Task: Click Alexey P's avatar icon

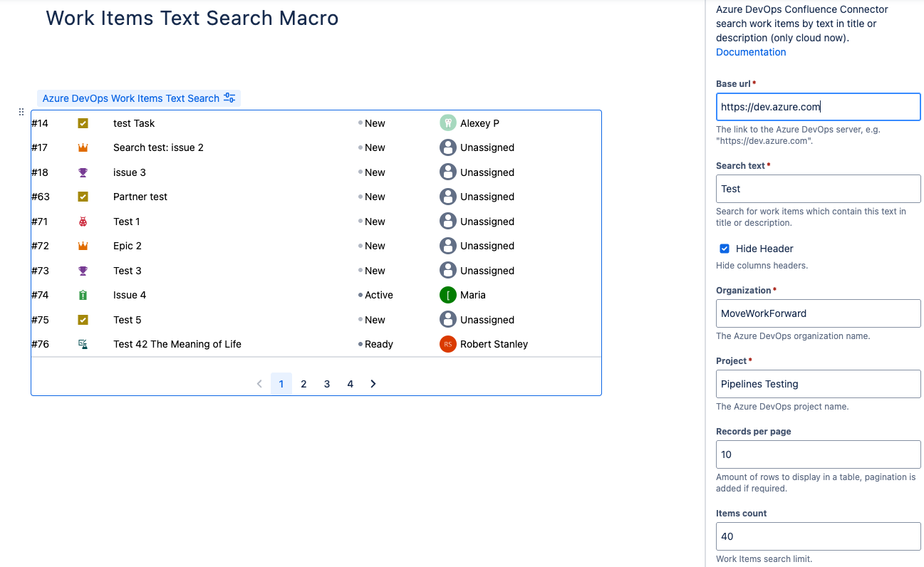Action: click(x=447, y=123)
